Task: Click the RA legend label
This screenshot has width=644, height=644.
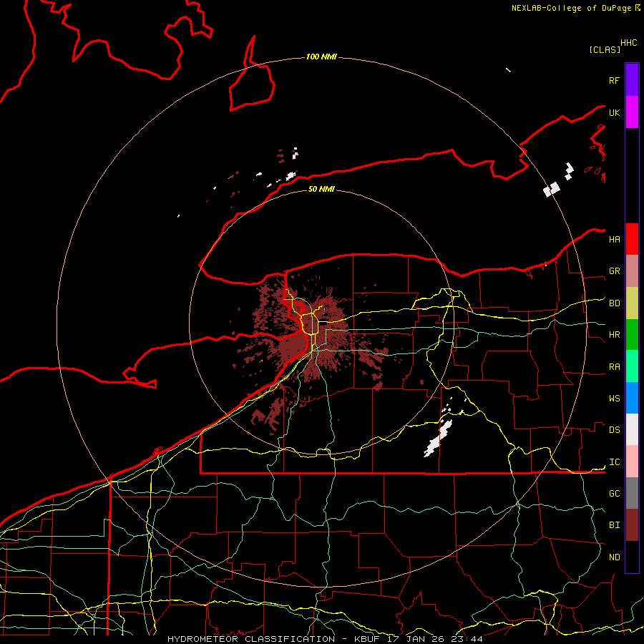Action: click(615, 367)
